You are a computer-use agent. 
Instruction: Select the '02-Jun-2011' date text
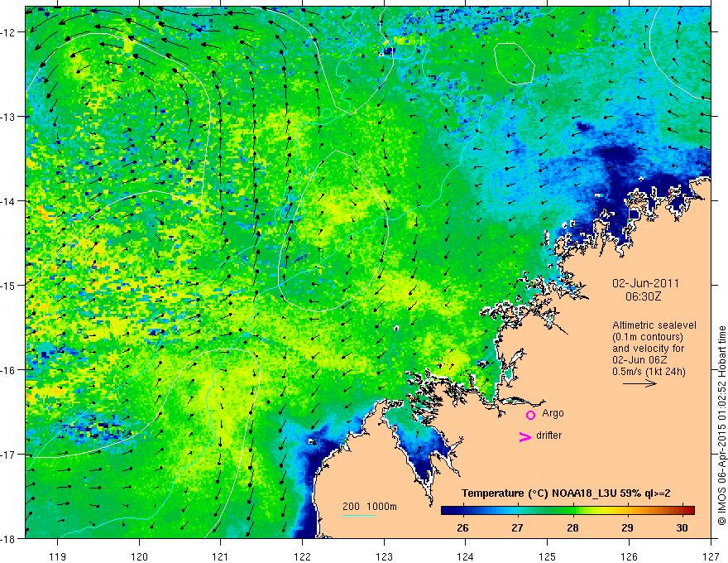pyautogui.click(x=645, y=283)
